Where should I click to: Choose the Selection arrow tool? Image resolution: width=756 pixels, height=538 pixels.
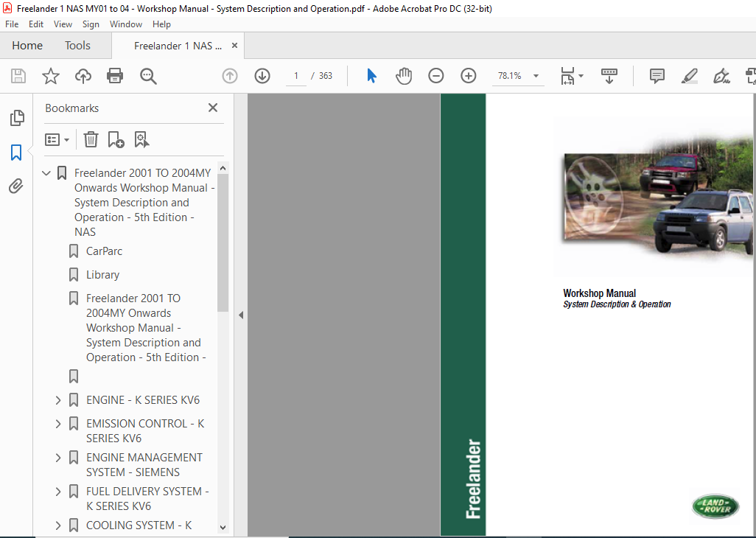(371, 76)
